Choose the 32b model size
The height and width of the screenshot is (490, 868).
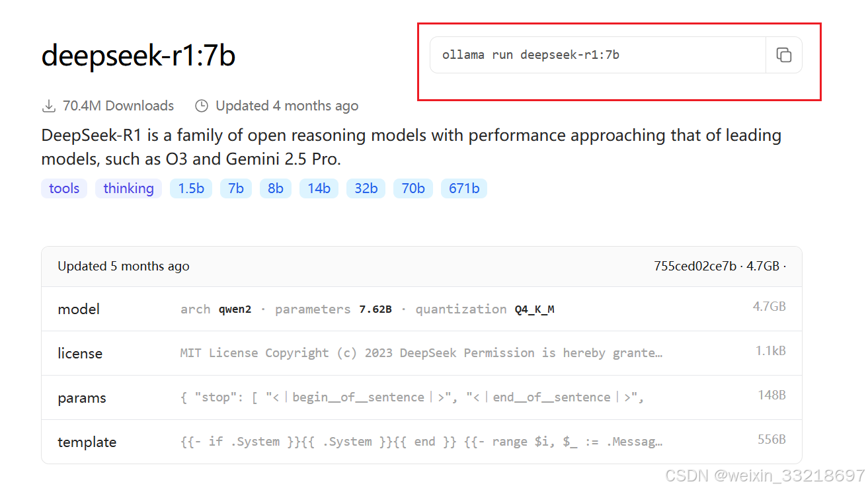click(366, 188)
